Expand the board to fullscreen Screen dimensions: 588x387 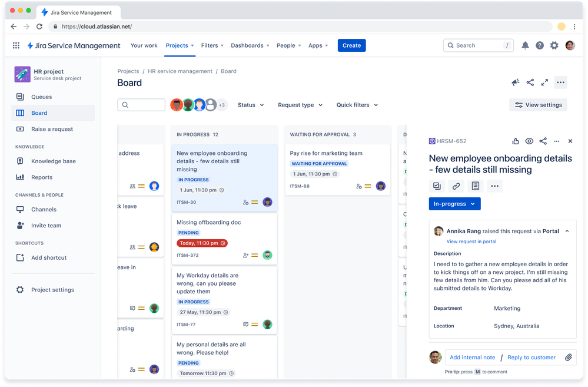[544, 83]
